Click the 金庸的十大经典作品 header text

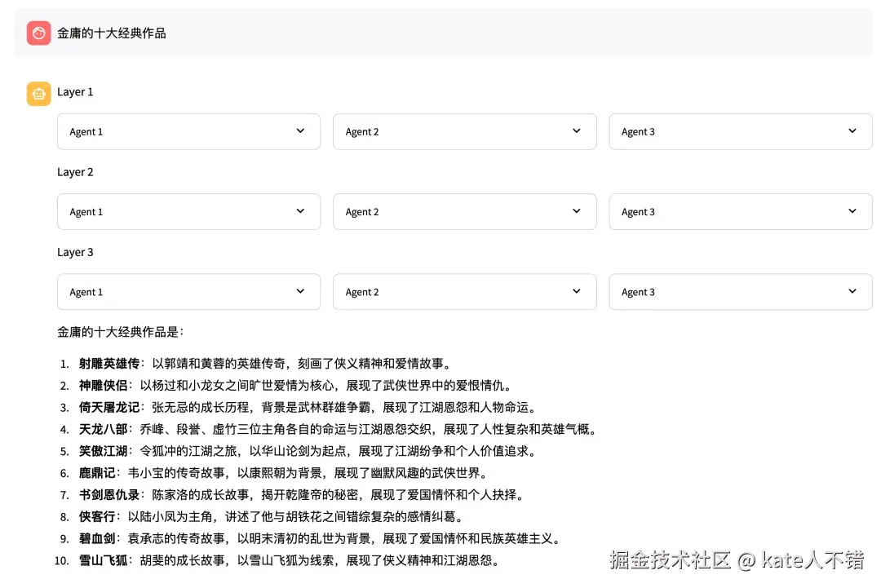112,33
